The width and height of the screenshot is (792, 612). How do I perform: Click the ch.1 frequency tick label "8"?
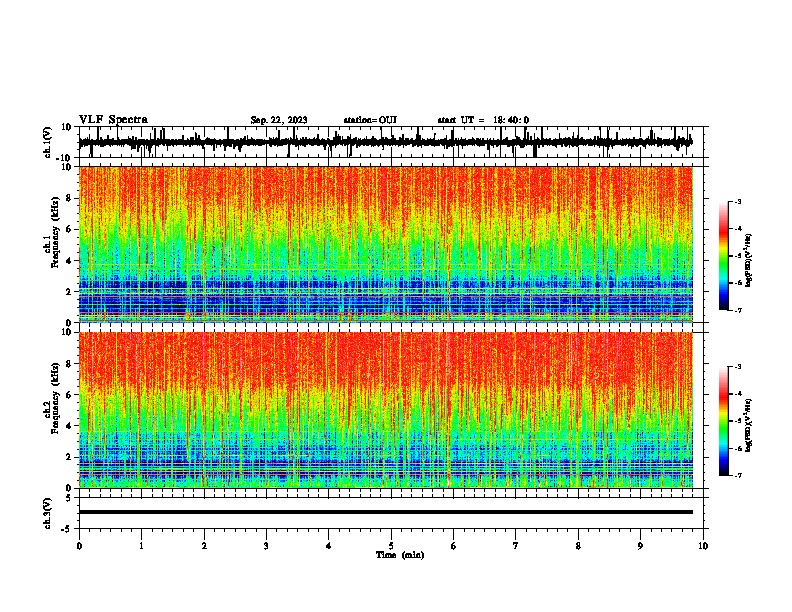(x=69, y=198)
